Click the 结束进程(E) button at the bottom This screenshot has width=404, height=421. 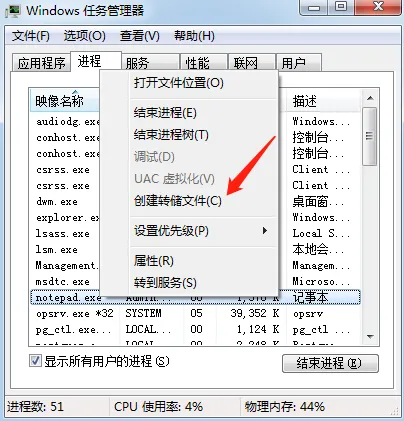tap(330, 363)
